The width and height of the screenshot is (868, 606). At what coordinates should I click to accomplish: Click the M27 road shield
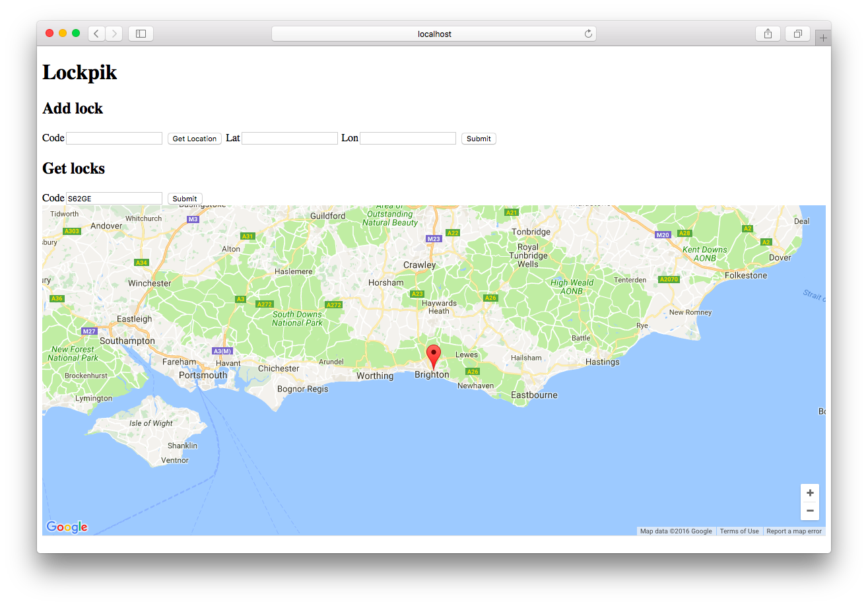pos(89,331)
